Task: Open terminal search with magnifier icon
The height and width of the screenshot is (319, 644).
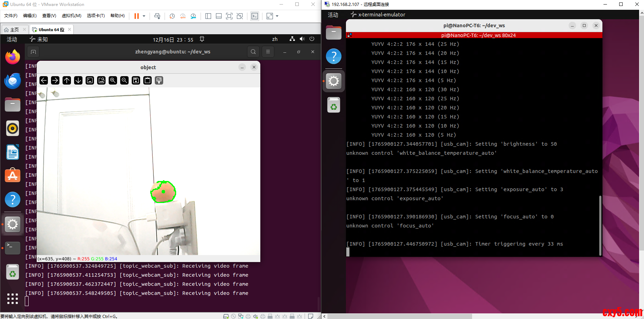Action: click(x=253, y=52)
